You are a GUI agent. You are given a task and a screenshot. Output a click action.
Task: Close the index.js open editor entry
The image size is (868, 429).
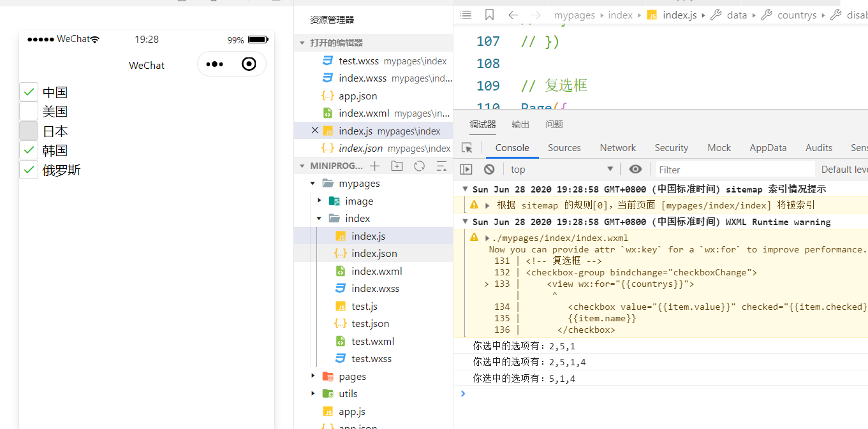tap(314, 131)
